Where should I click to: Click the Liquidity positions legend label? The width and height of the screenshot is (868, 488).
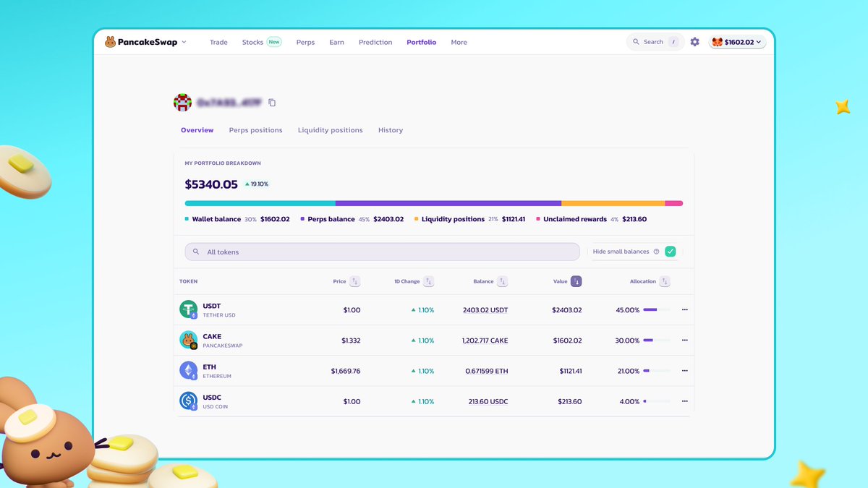click(x=453, y=219)
